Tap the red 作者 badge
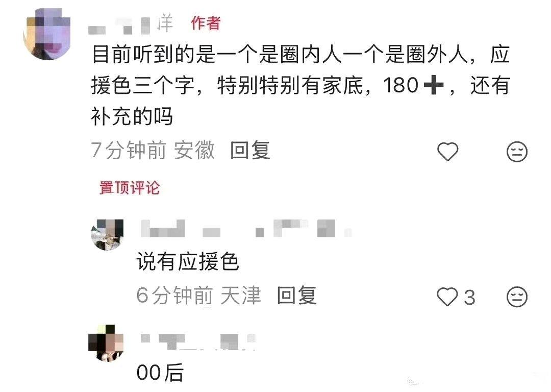 pos(206,23)
